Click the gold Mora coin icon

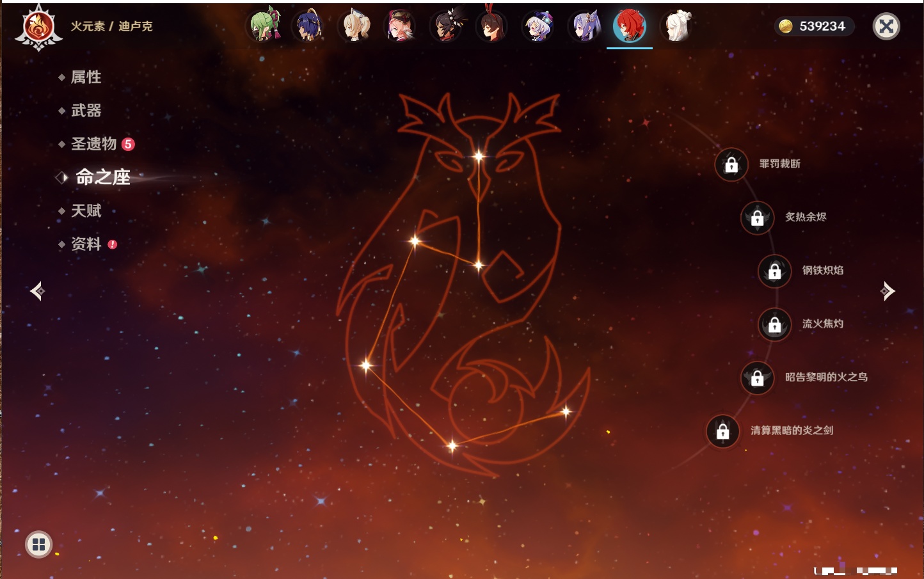tap(786, 26)
